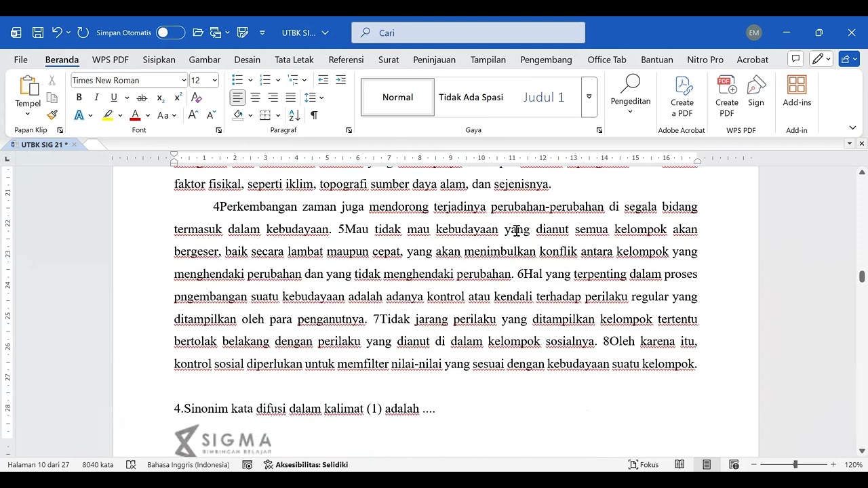Decrease font size with smaller A
868x488 pixels.
coord(211,115)
